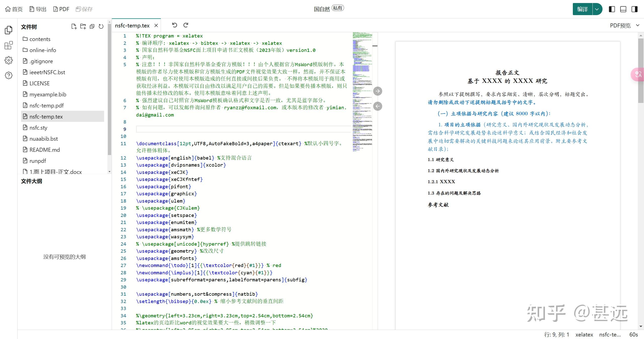
Task: Click the new file icon in file tree
Action: pyautogui.click(x=74, y=26)
